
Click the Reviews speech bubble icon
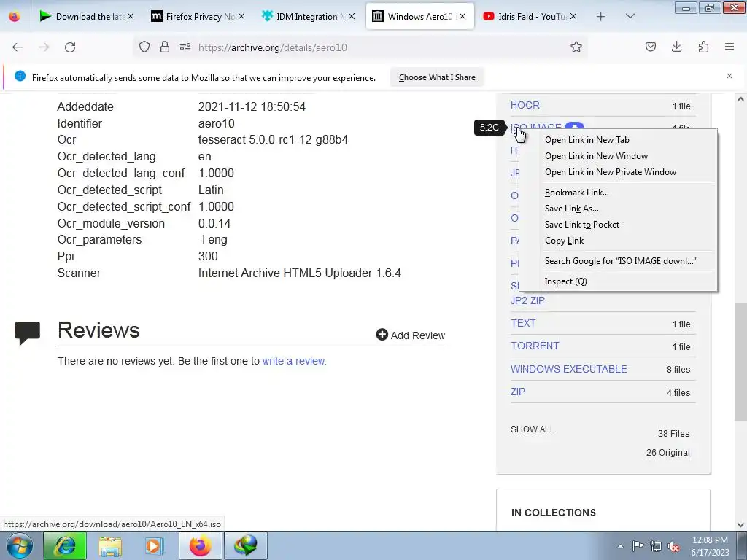click(28, 332)
